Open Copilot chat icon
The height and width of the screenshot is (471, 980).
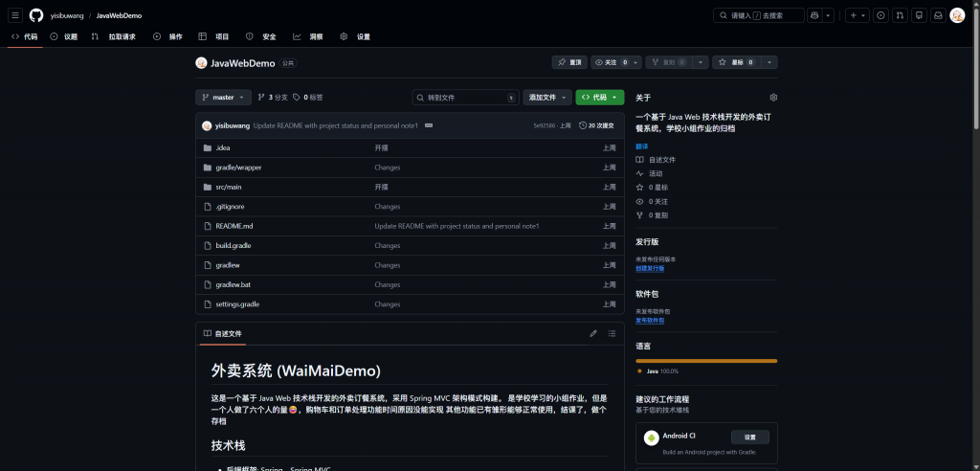pos(814,15)
